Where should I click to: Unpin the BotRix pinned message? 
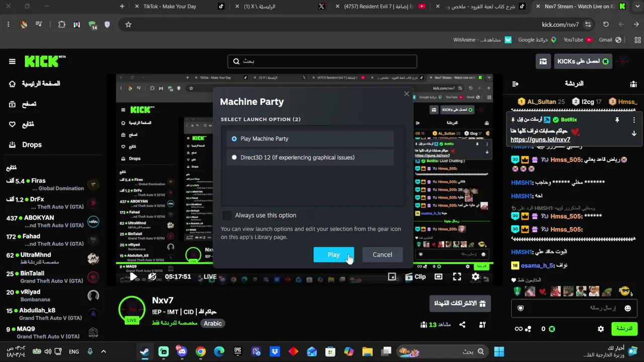point(617,120)
